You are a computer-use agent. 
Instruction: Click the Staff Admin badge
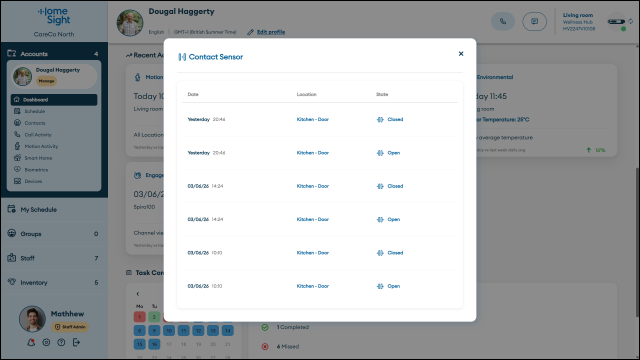70,327
